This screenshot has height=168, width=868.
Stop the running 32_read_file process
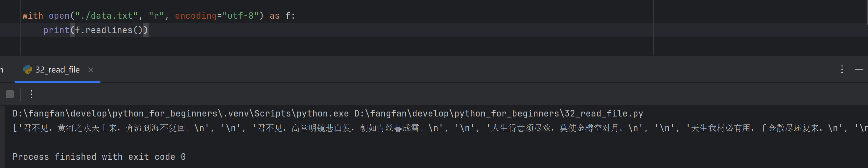coord(10,94)
